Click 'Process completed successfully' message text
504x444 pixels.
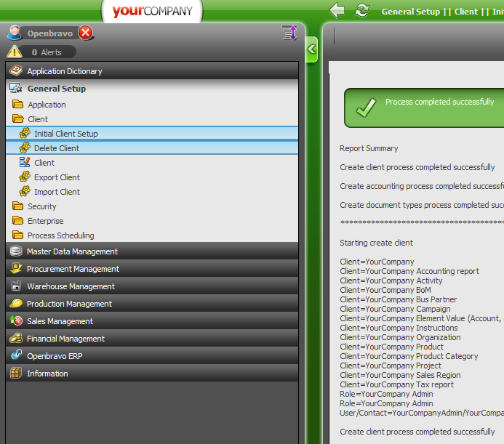click(x=439, y=102)
